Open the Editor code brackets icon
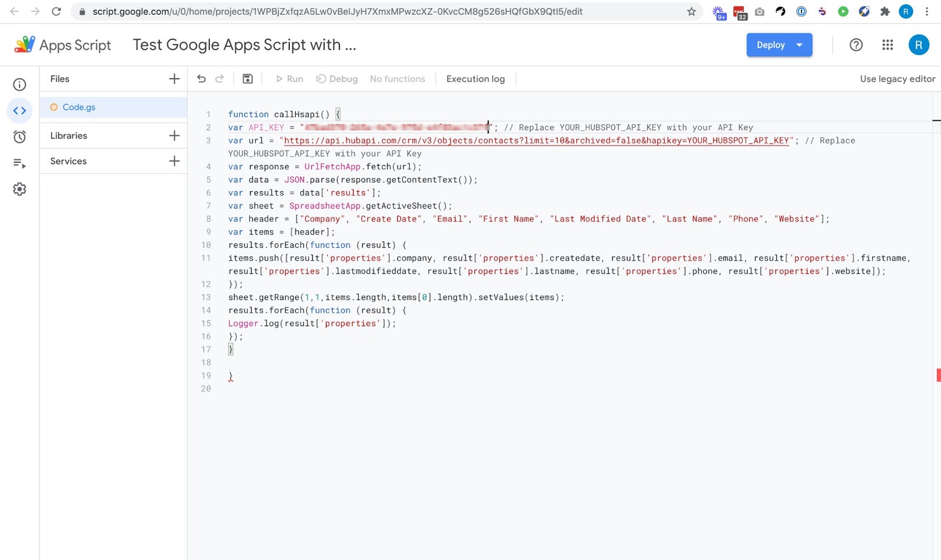 [x=19, y=110]
